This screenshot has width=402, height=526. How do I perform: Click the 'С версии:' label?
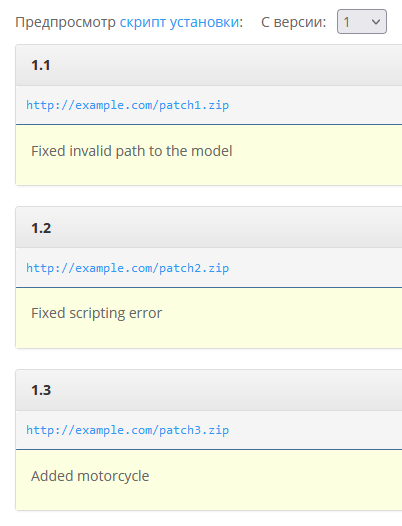[294, 22]
